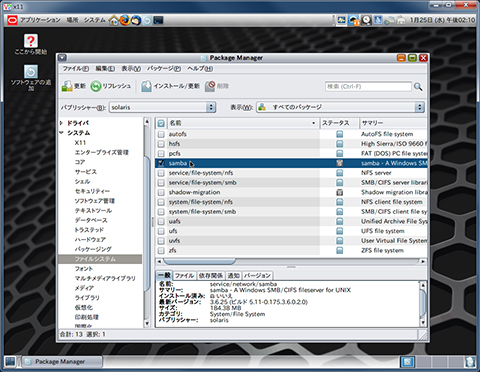Open the パブリッシャー solaris dropdown
This screenshot has height=372, width=480.
click(162, 107)
